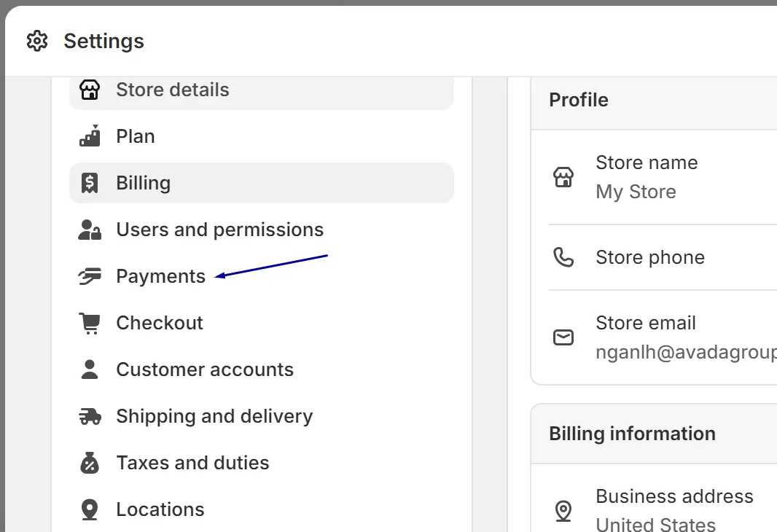Open Shipping and delivery settings

(262, 416)
